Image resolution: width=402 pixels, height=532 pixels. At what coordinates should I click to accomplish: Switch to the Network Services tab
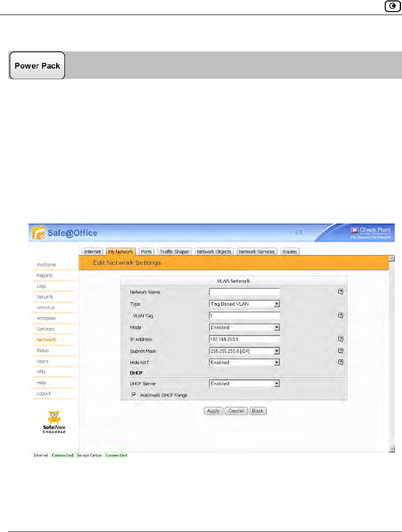pos(256,252)
